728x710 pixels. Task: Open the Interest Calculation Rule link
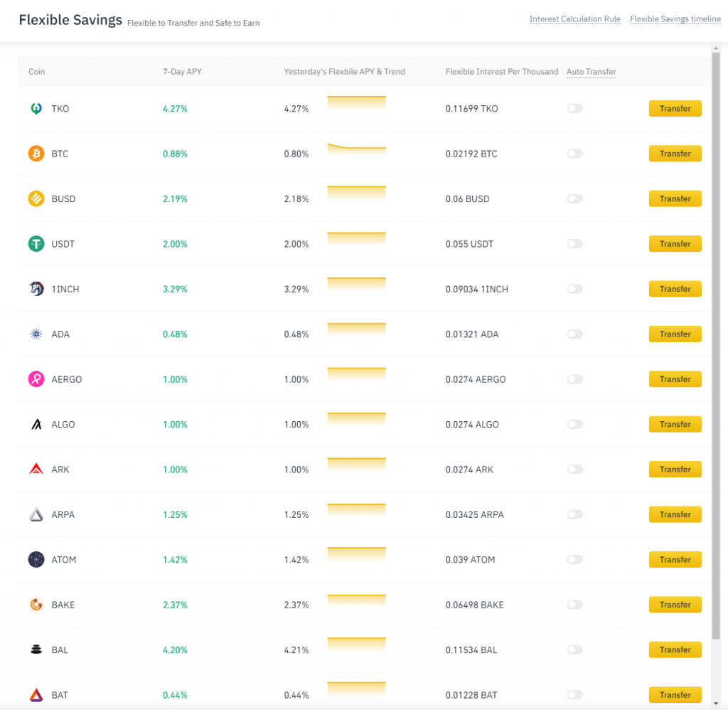tap(574, 19)
